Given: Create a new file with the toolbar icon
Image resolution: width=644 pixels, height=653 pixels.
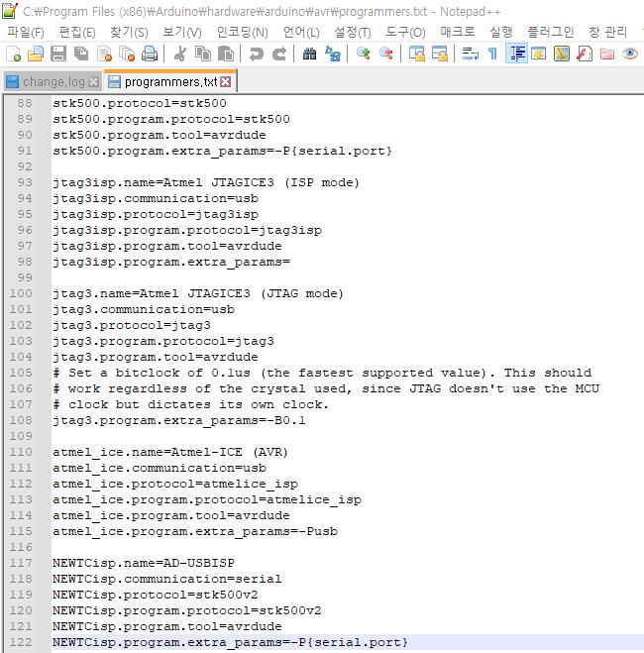Looking at the screenshot, I should click(x=13, y=54).
